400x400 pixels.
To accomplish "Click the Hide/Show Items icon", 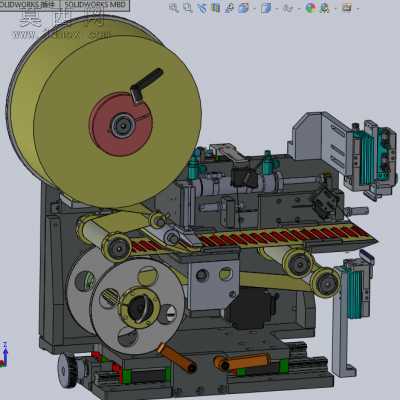I will click(x=287, y=8).
